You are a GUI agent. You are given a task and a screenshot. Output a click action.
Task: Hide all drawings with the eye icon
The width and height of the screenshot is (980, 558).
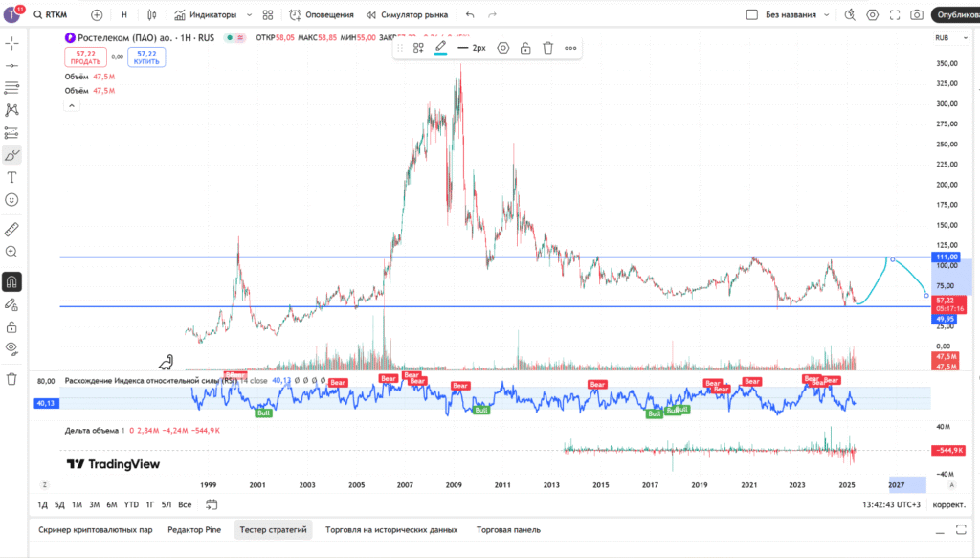11,348
